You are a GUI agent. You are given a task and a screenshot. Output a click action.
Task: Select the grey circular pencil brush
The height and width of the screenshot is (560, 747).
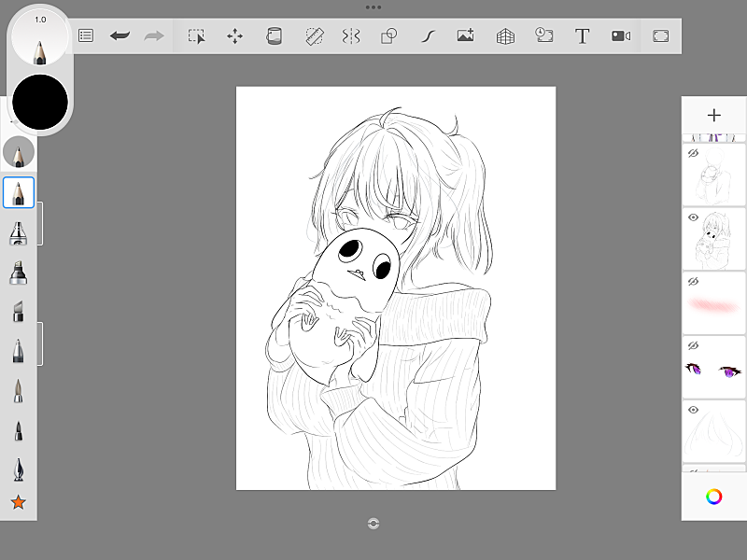click(19, 152)
